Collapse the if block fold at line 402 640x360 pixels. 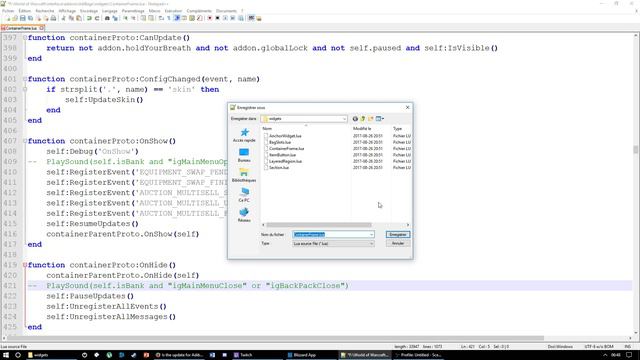pos(25,89)
